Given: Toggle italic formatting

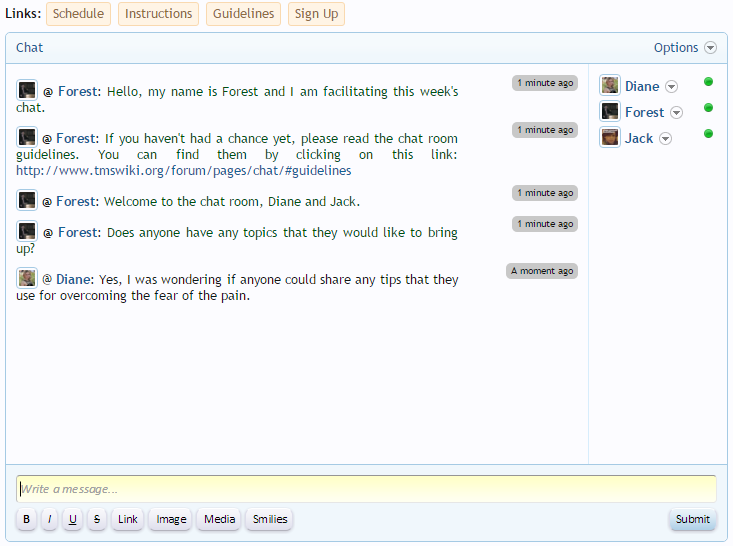Looking at the screenshot, I should pos(50,519).
